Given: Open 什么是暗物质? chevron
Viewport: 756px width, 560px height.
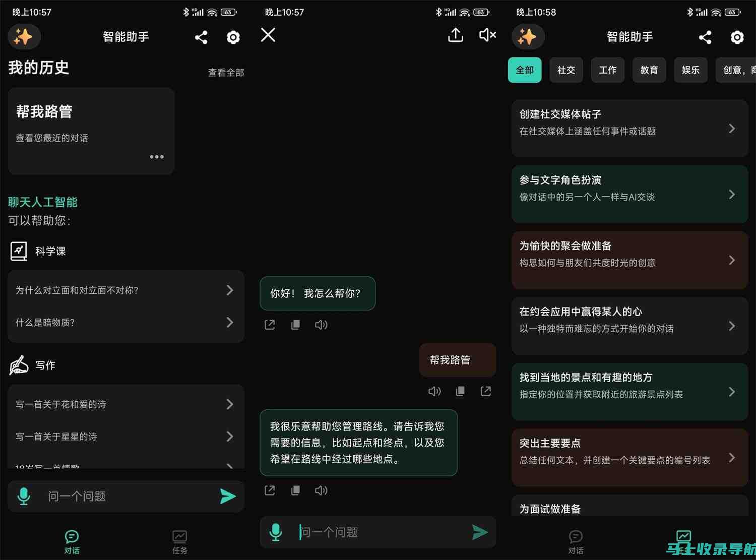Looking at the screenshot, I should coord(230,322).
